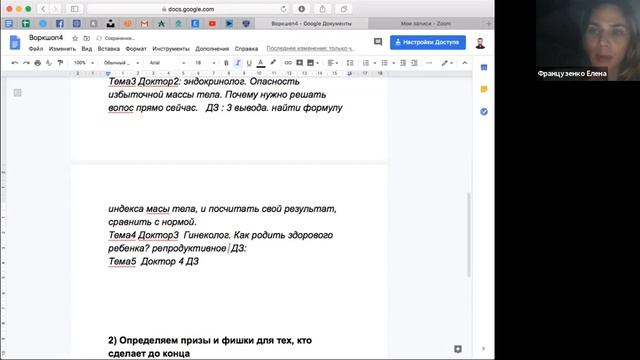Image resolution: width=640 pixels, height=360 pixels.
Task: Show document outline icon
Action: (x=18, y=93)
